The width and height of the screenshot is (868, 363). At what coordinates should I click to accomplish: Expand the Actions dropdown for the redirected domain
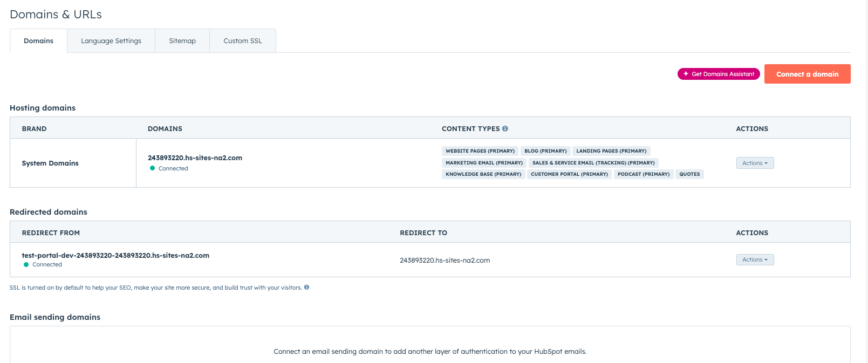[x=755, y=260]
